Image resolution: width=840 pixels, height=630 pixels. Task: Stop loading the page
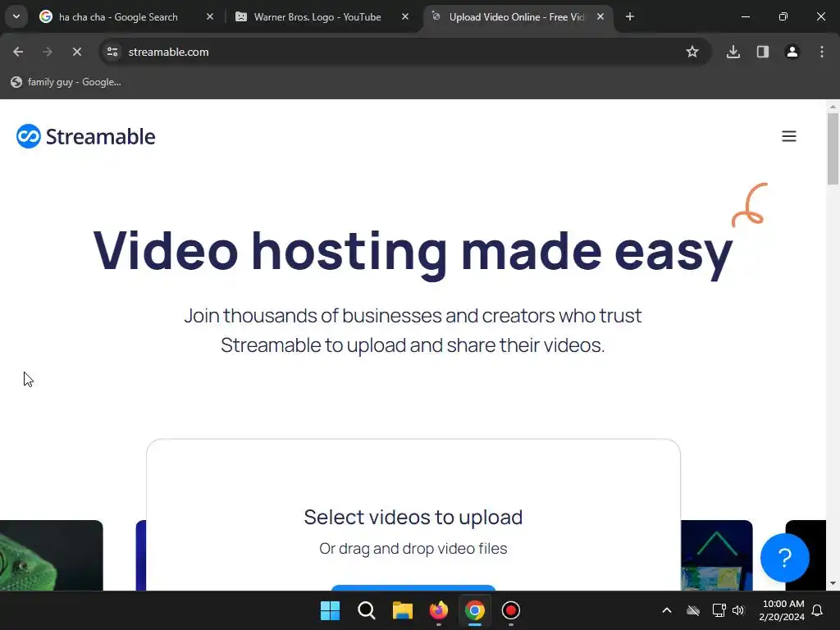pyautogui.click(x=76, y=52)
